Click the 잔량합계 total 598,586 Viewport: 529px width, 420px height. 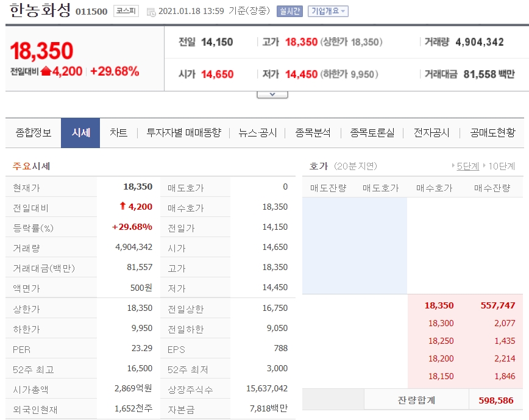[x=496, y=400]
